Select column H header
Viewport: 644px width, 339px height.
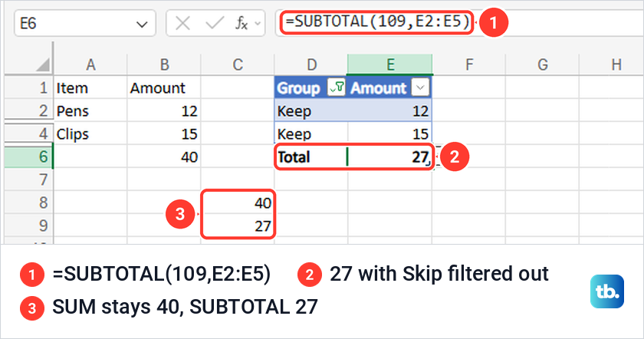pos(612,64)
